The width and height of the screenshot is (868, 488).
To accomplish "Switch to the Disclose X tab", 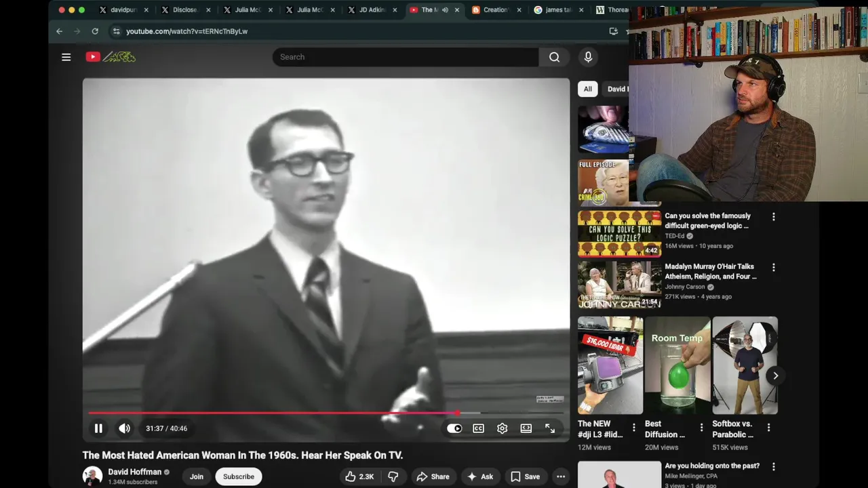I will coord(185,10).
